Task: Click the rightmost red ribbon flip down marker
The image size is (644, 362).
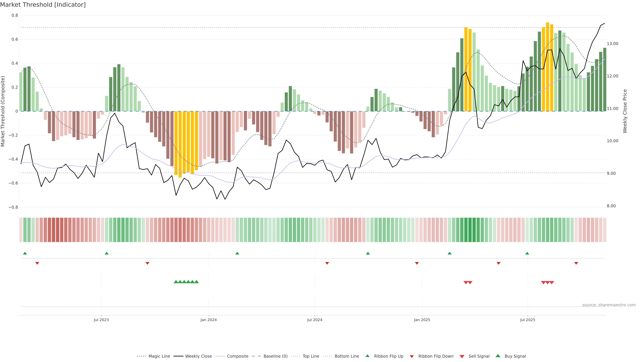Action: (576, 263)
